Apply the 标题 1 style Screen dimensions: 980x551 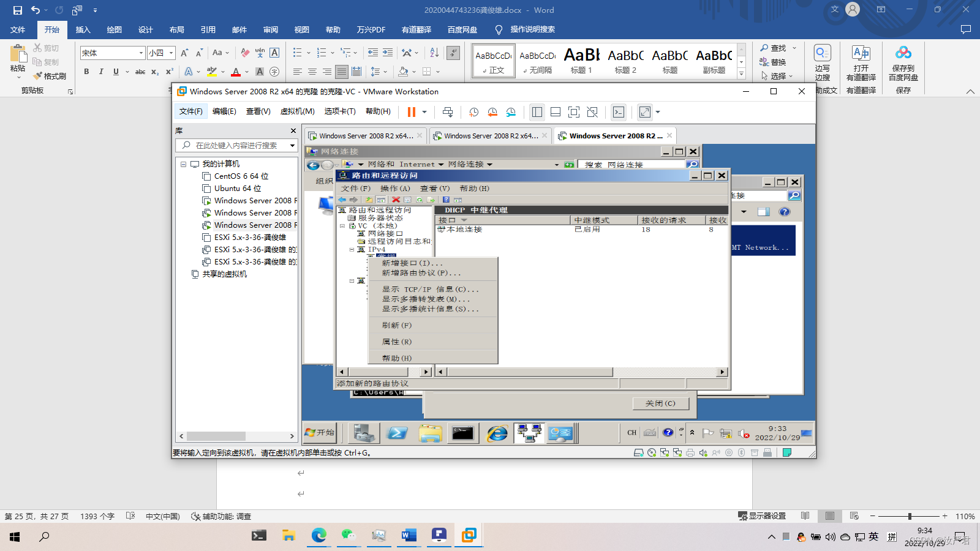click(x=581, y=61)
